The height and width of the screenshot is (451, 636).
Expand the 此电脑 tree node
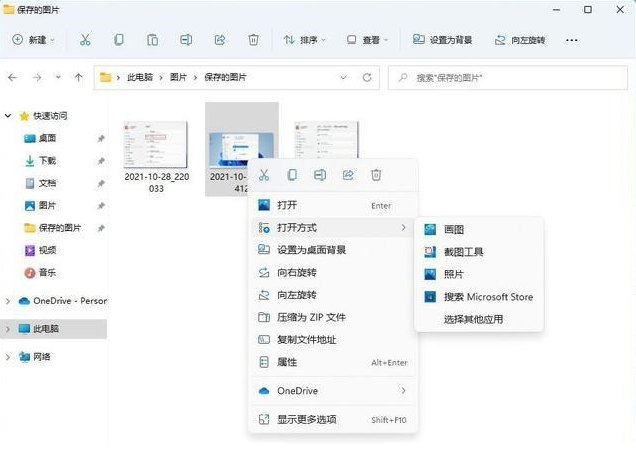[x=8, y=329]
